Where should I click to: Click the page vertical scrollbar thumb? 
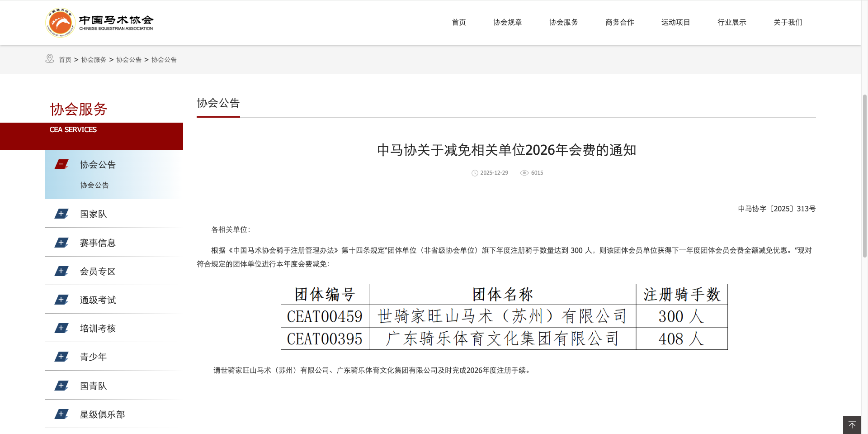pyautogui.click(x=864, y=176)
